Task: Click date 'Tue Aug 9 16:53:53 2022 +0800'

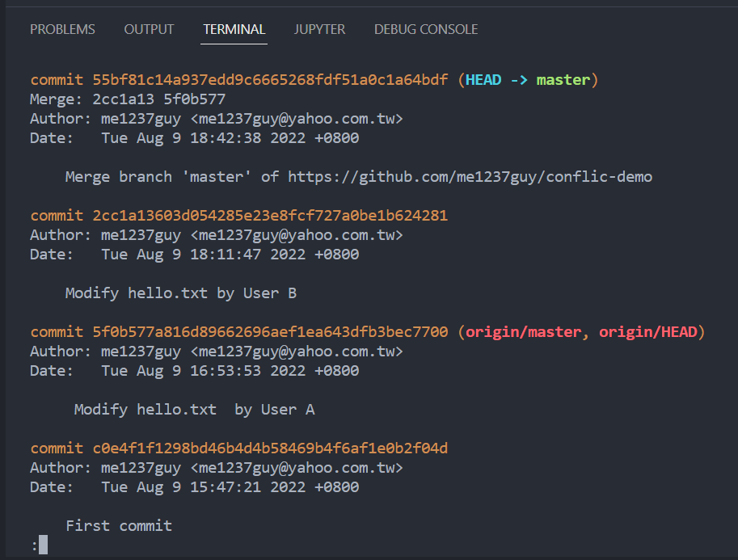Action: pos(230,370)
